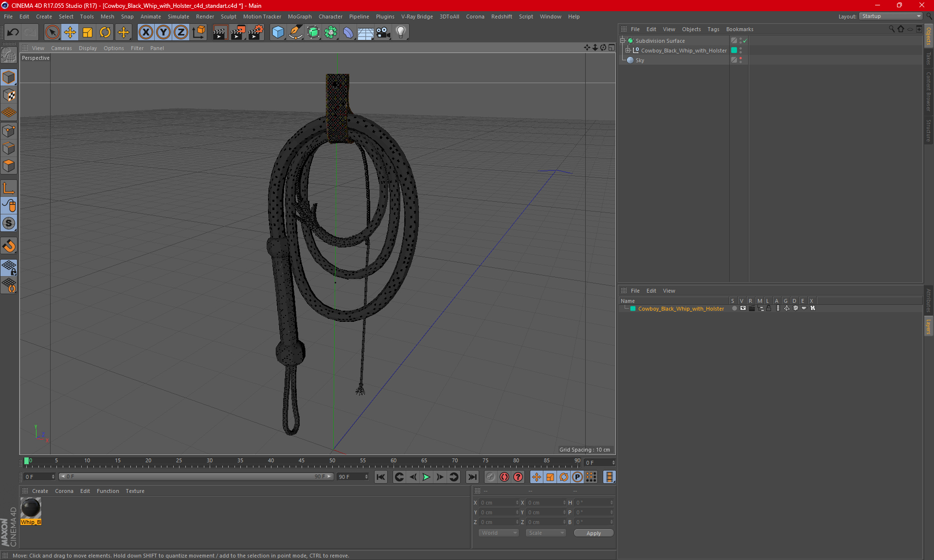934x560 pixels.
Task: Click layer color swatch in Layer Manager
Action: pos(633,309)
